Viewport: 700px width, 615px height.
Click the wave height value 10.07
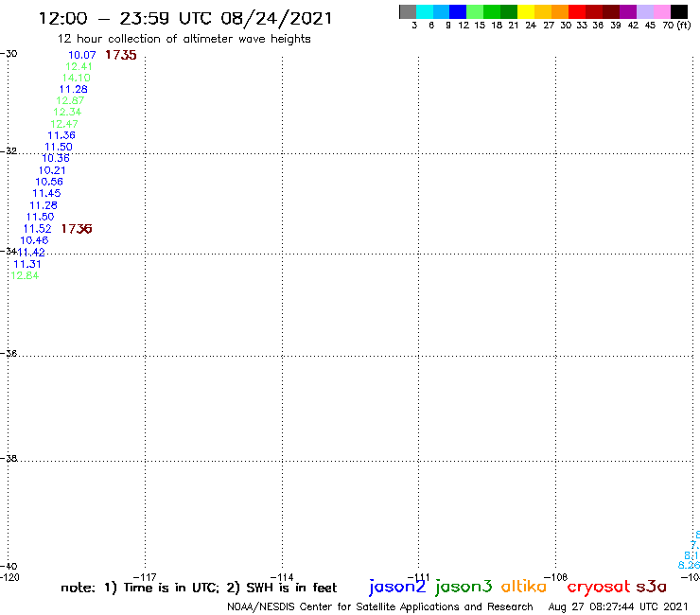click(x=81, y=55)
